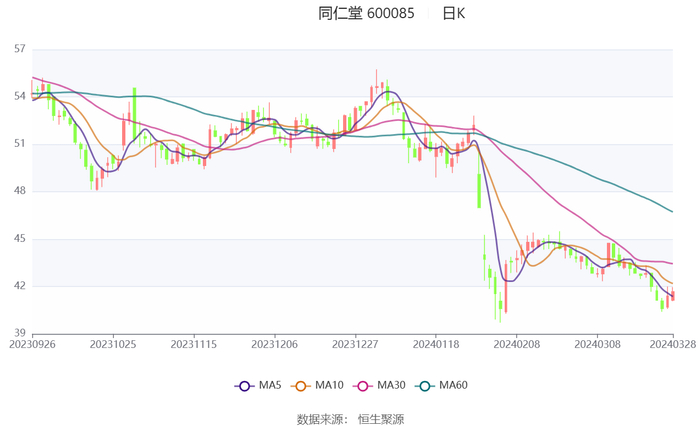Click the 20231227 date axis label

click(354, 343)
